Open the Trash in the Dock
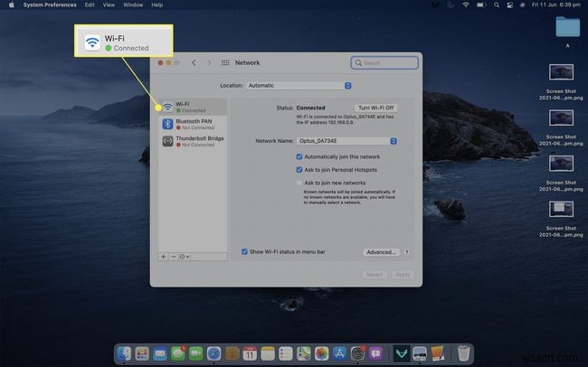This screenshot has width=588, height=367. [x=463, y=353]
